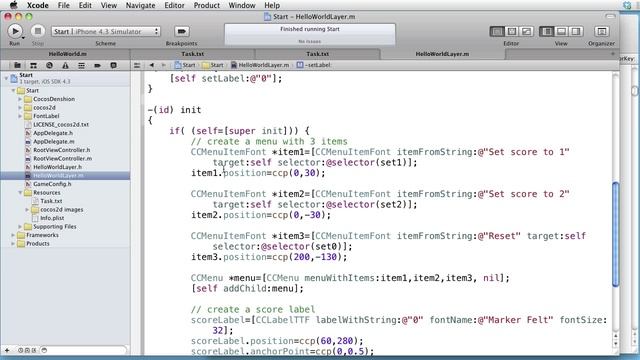Switch to HelloWorld.m tab
This screenshot has height=360, width=640.
tap(67, 54)
